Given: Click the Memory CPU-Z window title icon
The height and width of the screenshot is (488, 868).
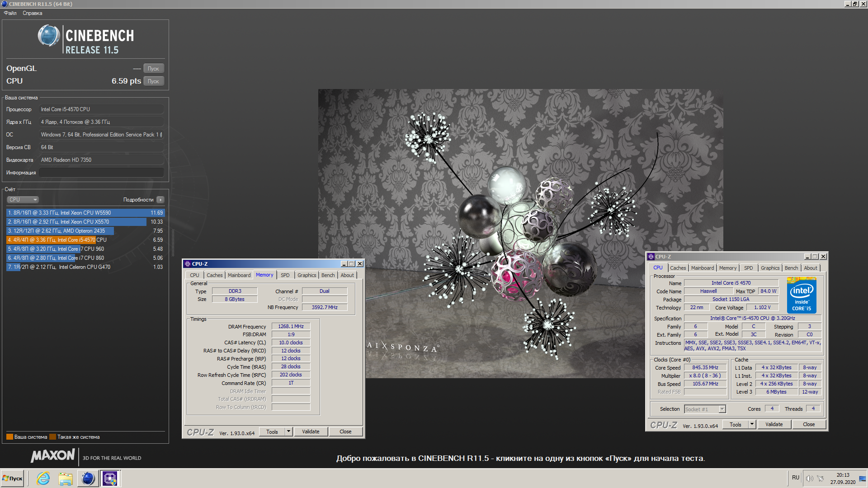Looking at the screenshot, I should click(188, 264).
